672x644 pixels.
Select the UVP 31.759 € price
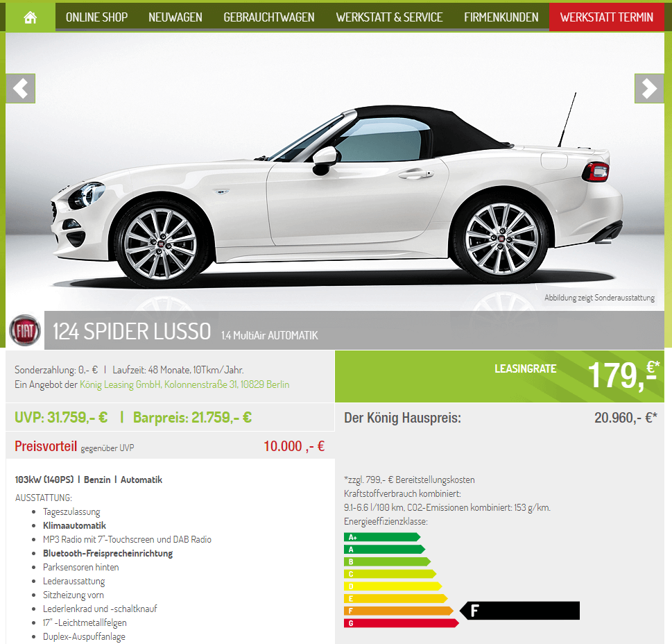click(61, 417)
